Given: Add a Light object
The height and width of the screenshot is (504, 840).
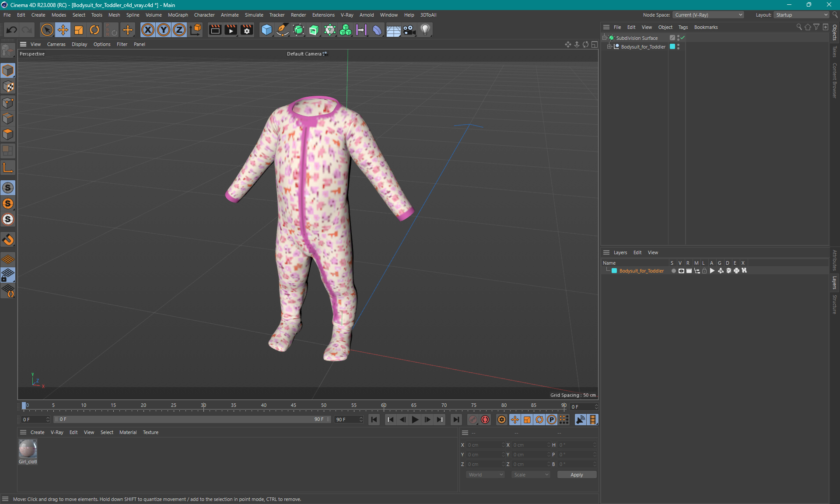Looking at the screenshot, I should point(425,30).
